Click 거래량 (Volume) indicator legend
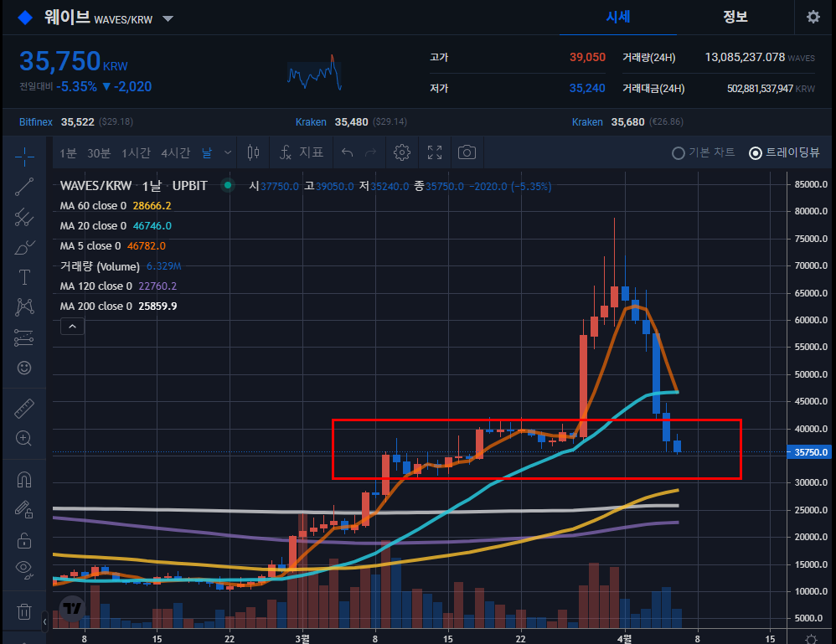This screenshot has height=644, width=836. [x=121, y=266]
